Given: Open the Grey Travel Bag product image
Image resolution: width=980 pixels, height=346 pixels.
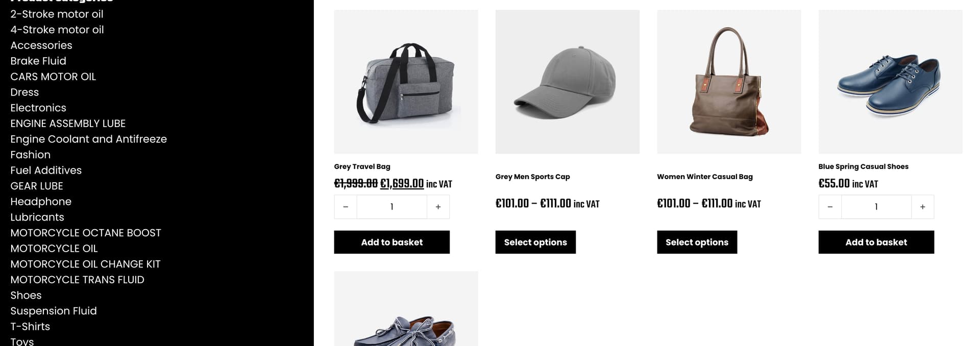Looking at the screenshot, I should (406, 82).
